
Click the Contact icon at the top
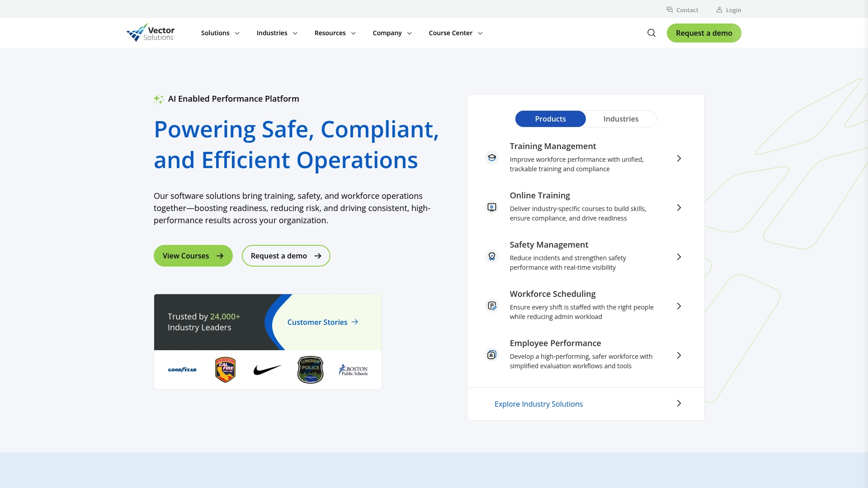(670, 9)
